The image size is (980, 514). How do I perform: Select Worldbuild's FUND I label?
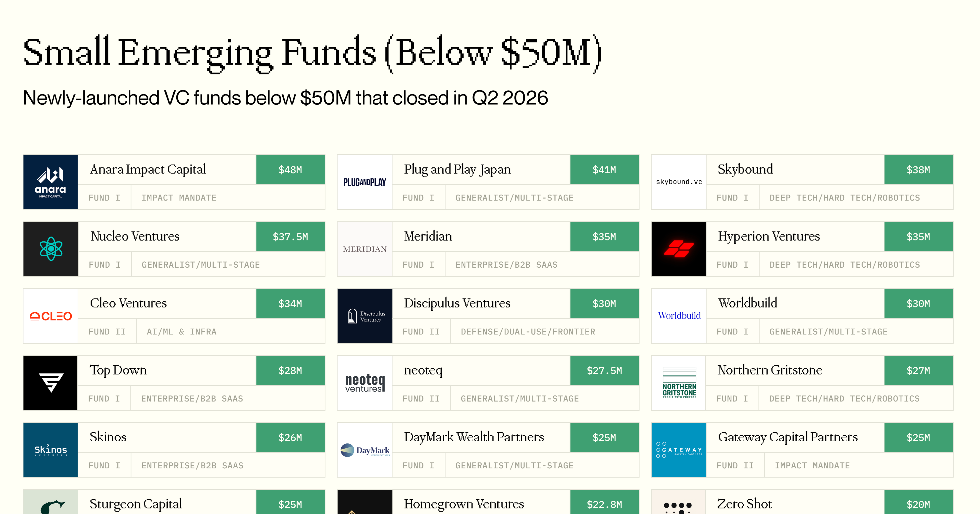(732, 331)
